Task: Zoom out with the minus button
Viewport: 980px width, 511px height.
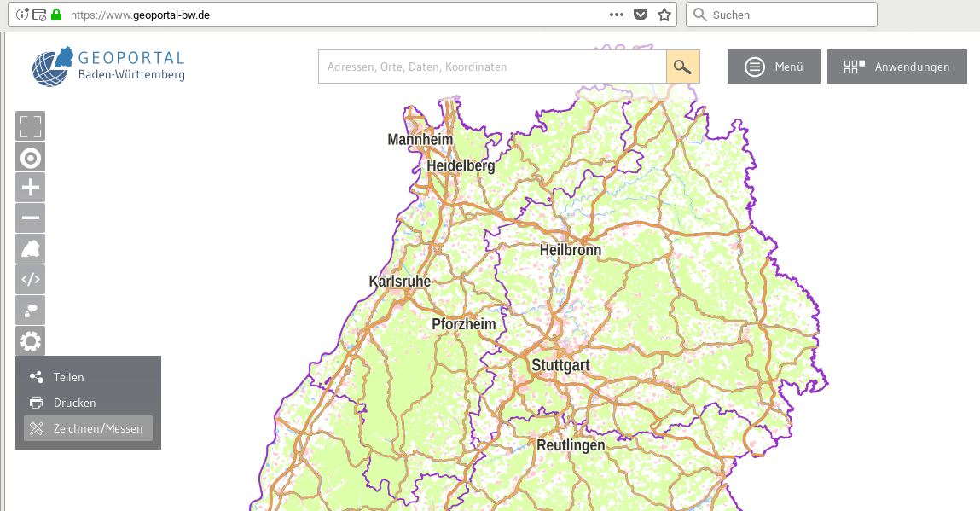Action: pos(31,218)
